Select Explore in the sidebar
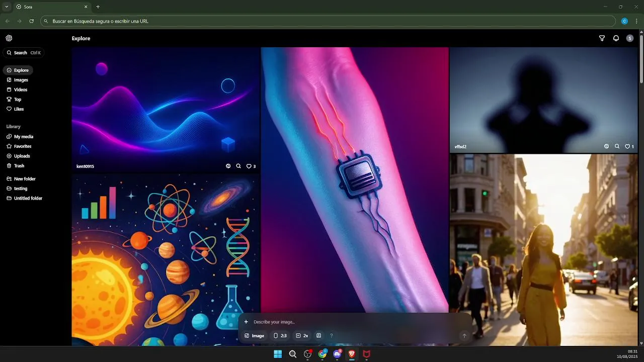This screenshot has width=644, height=362. pos(18,70)
